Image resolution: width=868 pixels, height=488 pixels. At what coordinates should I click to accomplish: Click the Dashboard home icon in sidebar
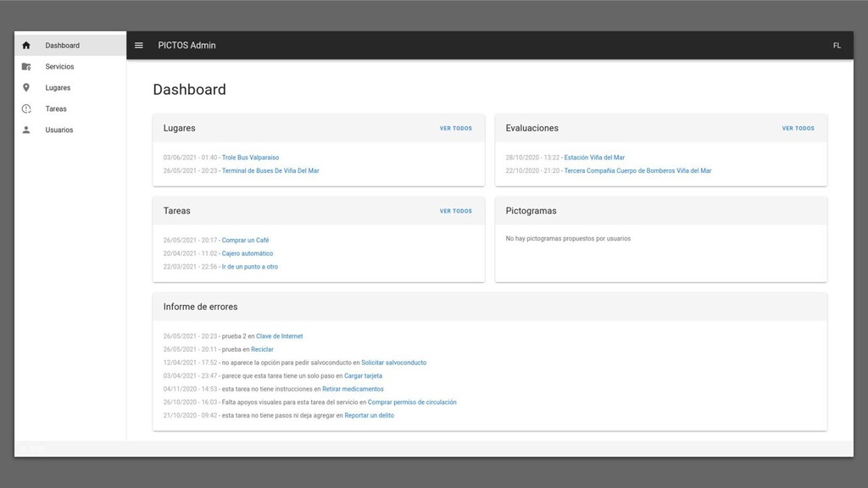tap(26, 46)
